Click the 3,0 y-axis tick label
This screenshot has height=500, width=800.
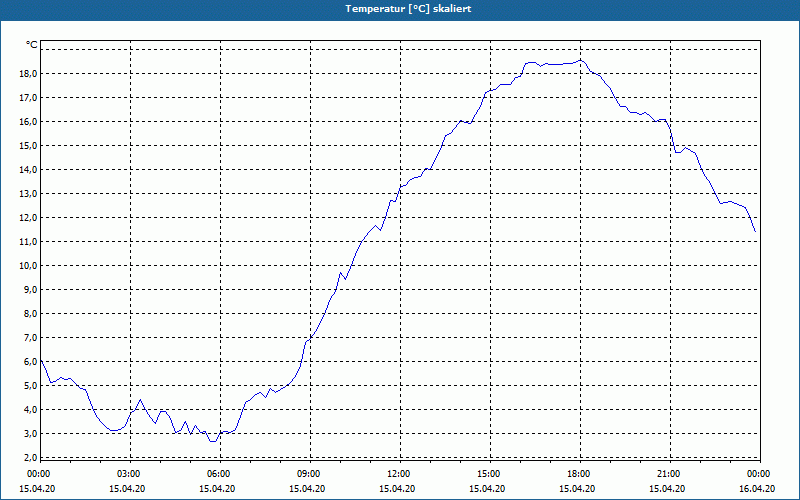[x=31, y=433]
